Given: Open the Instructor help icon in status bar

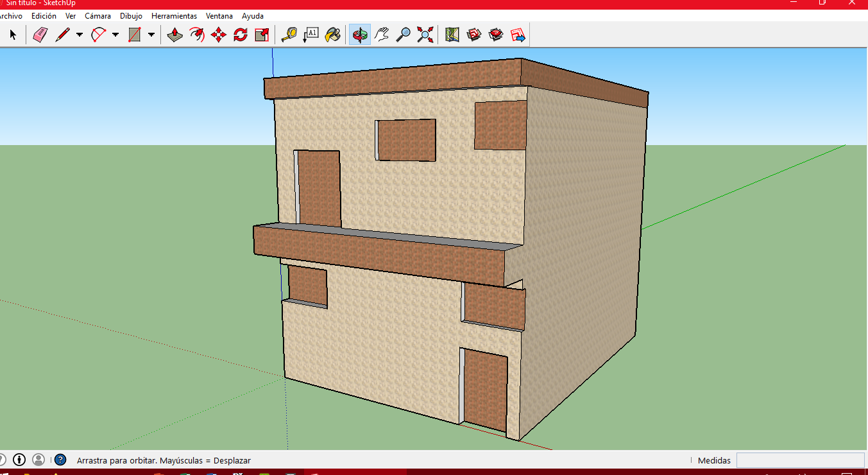Looking at the screenshot, I should pos(60,460).
